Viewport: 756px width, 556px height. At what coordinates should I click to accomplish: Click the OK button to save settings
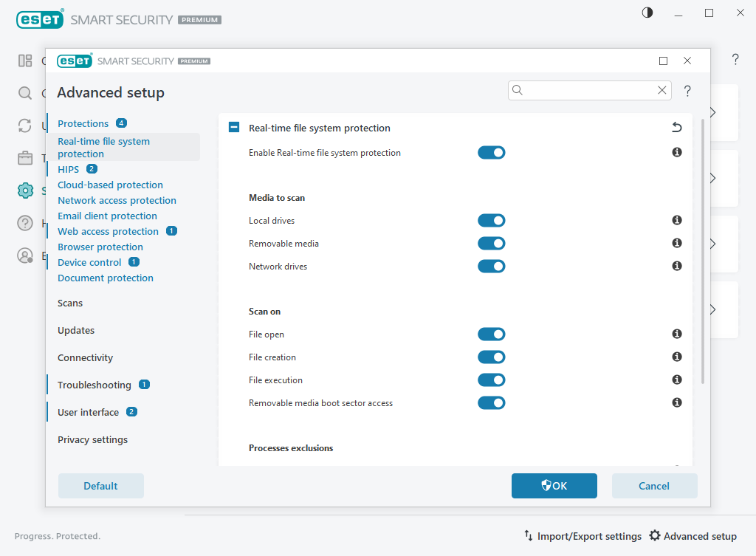click(x=554, y=486)
